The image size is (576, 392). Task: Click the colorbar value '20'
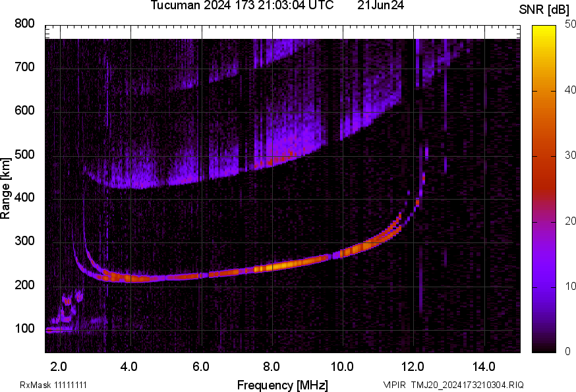pyautogui.click(x=570, y=221)
